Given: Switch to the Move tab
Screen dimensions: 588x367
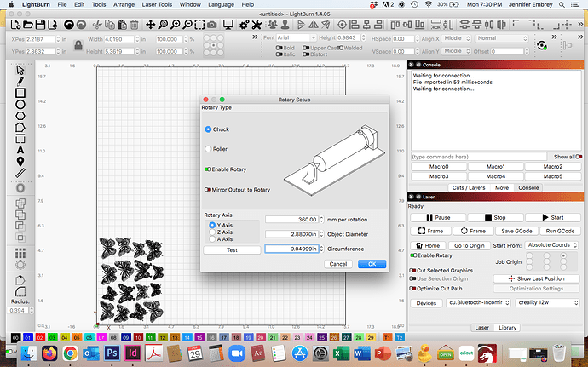Looking at the screenshot, I should tap(502, 188).
